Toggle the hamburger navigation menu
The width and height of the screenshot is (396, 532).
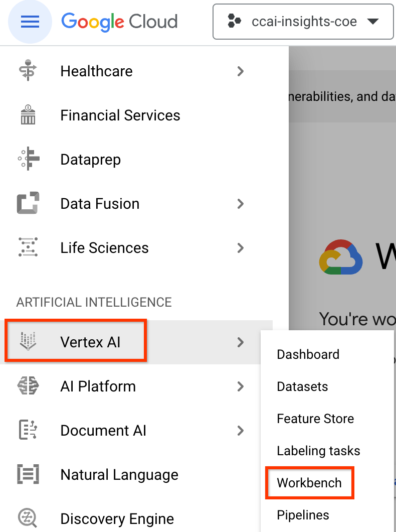[30, 22]
